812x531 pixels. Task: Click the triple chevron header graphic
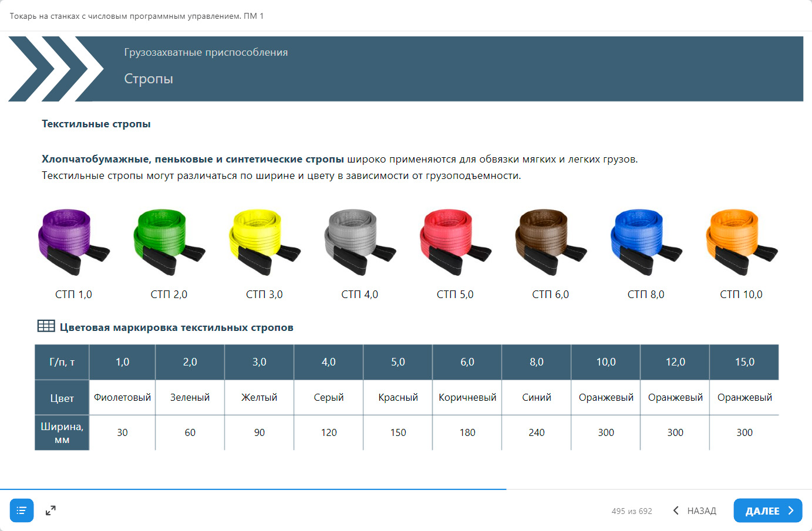[56, 69]
